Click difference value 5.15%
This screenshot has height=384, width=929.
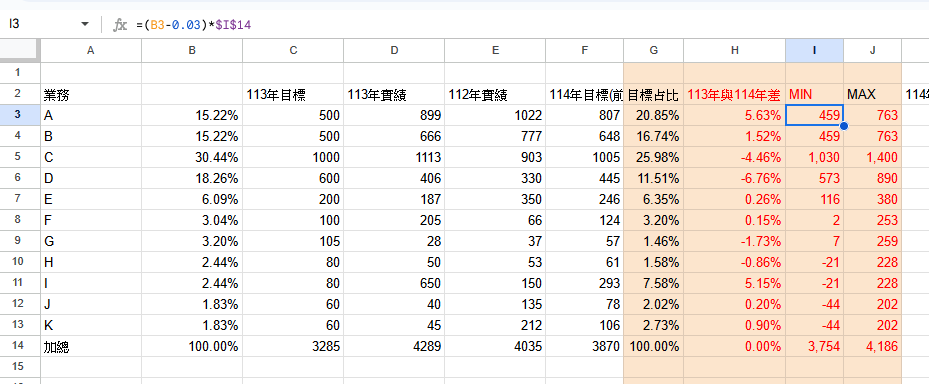(735, 283)
